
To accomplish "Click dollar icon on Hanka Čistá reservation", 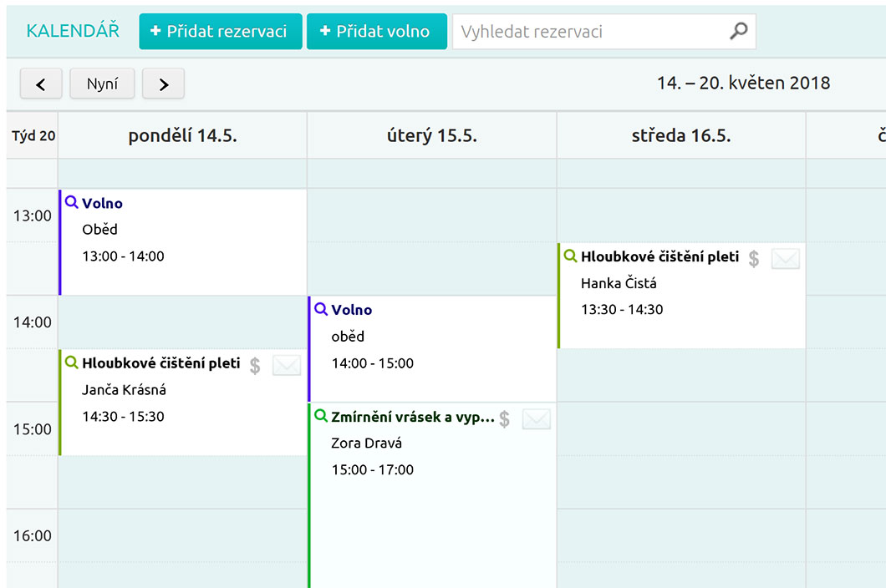I will click(x=754, y=259).
